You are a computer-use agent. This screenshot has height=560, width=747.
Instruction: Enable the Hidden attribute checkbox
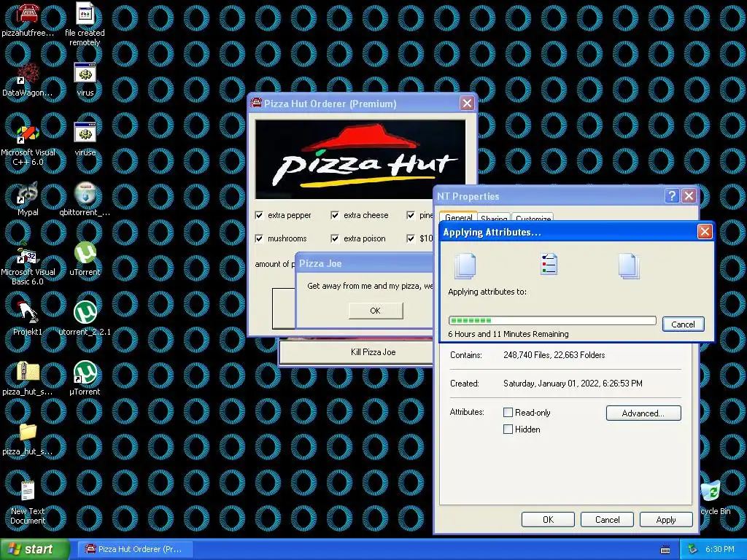pos(508,429)
